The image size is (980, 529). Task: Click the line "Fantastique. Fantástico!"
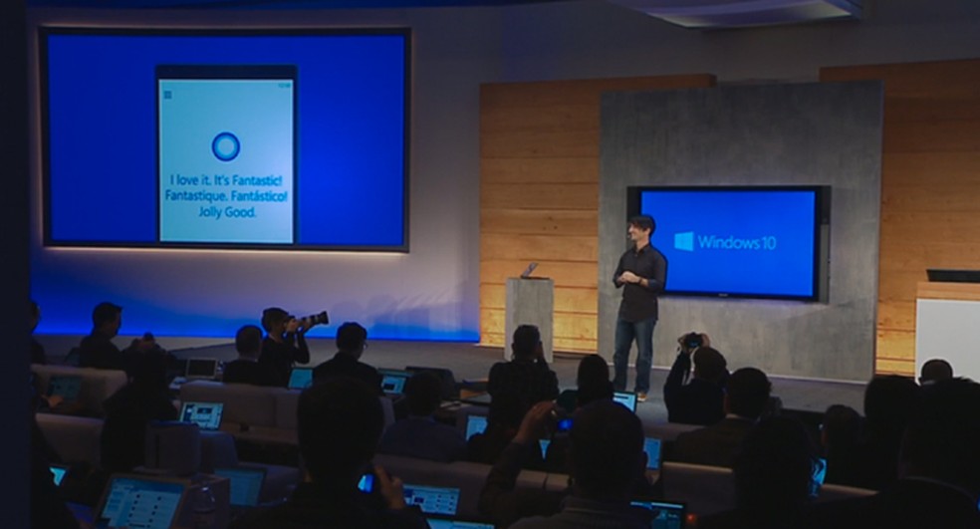[226, 196]
